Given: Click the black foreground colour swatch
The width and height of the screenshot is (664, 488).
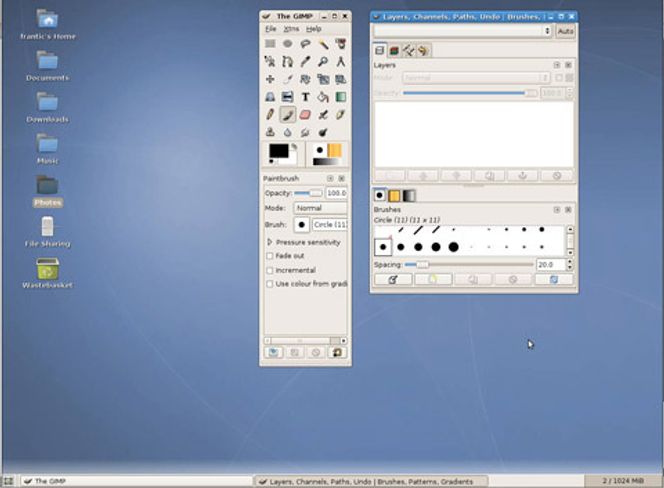Looking at the screenshot, I should [x=279, y=151].
